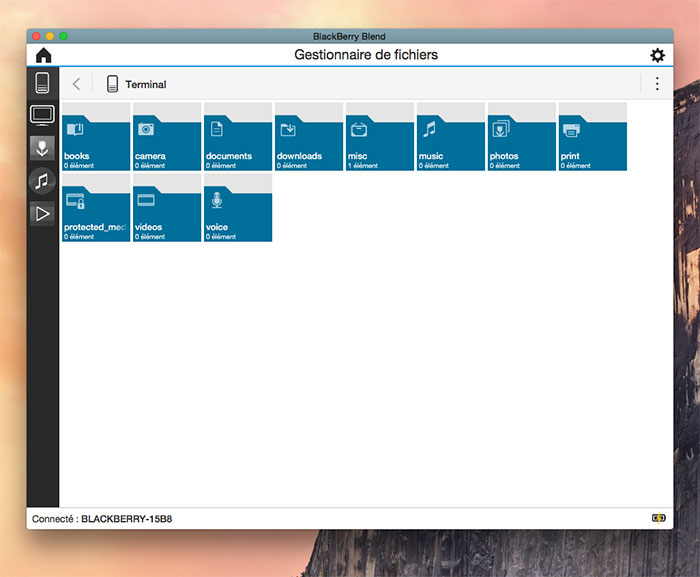Open the voice folder
This screenshot has width=700, height=577.
(x=238, y=208)
